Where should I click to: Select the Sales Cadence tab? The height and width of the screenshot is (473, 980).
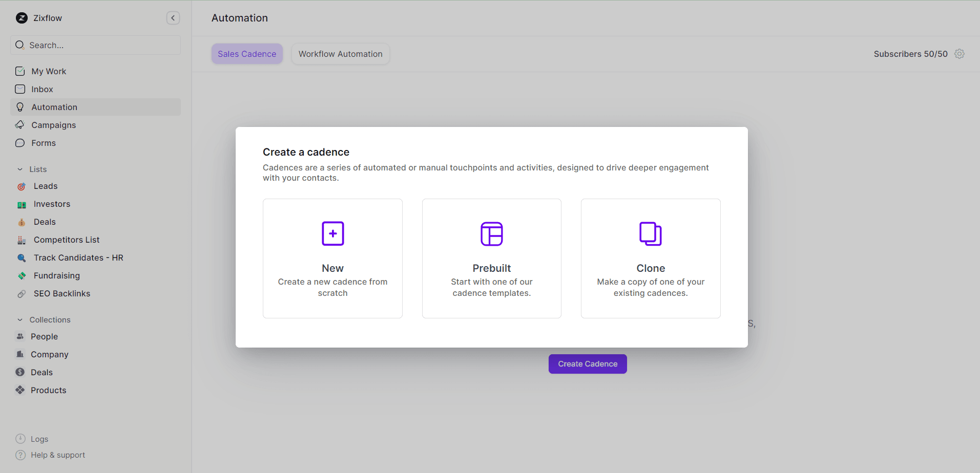[246, 54]
